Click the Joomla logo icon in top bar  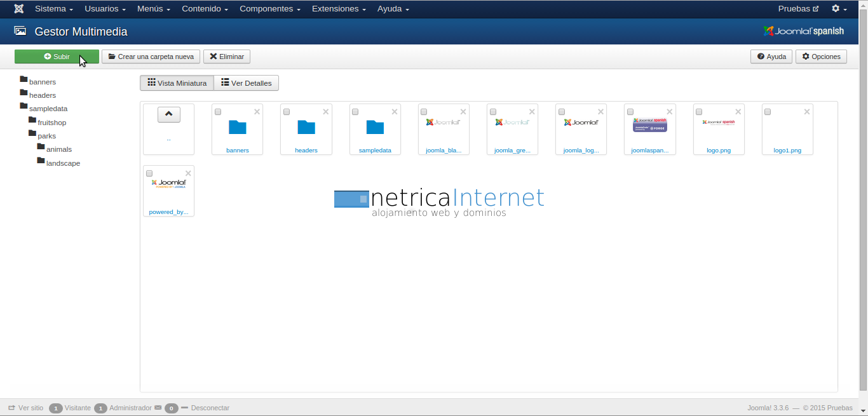click(x=19, y=9)
